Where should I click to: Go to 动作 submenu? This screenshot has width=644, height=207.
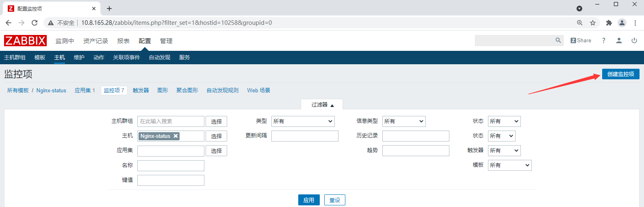99,57
